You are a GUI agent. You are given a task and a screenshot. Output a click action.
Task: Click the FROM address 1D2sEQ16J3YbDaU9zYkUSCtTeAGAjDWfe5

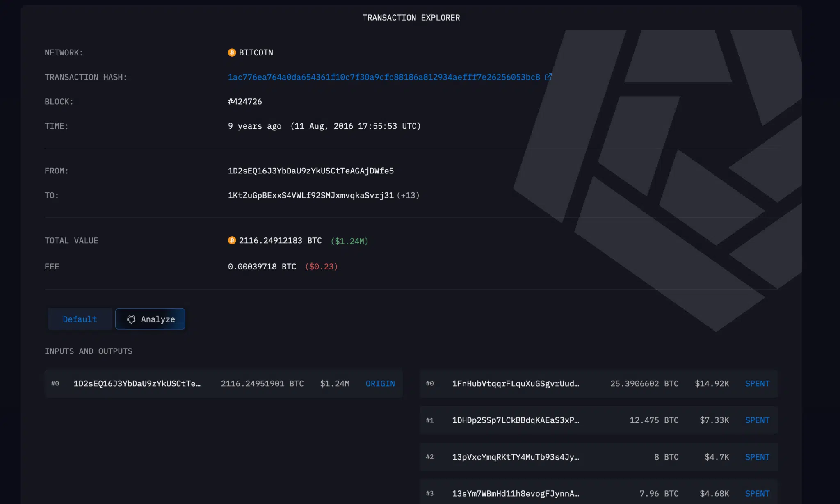click(310, 171)
